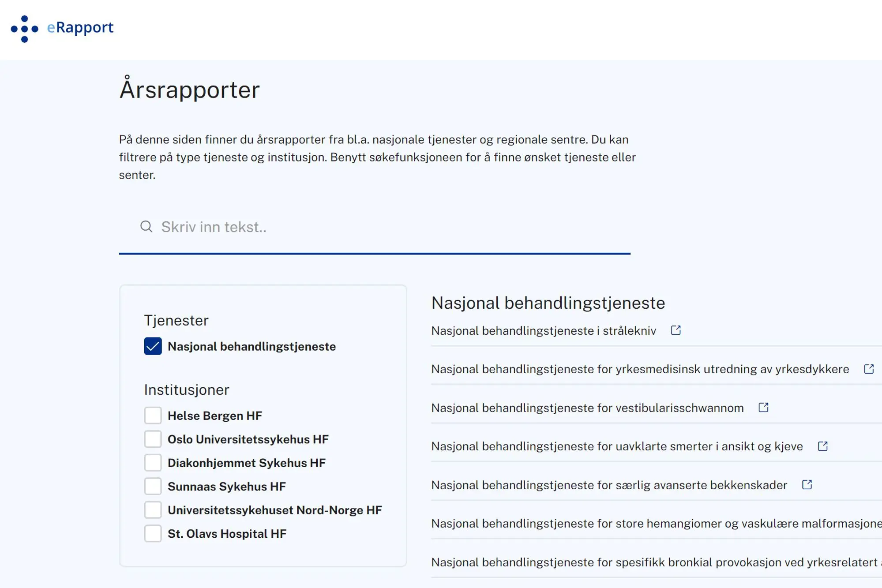This screenshot has height=588, width=882.
Task: Click the search magnifier icon
Action: (146, 227)
